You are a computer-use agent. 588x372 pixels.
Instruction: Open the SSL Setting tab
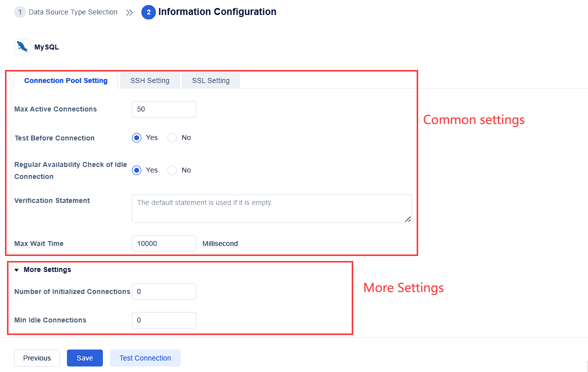(210, 80)
